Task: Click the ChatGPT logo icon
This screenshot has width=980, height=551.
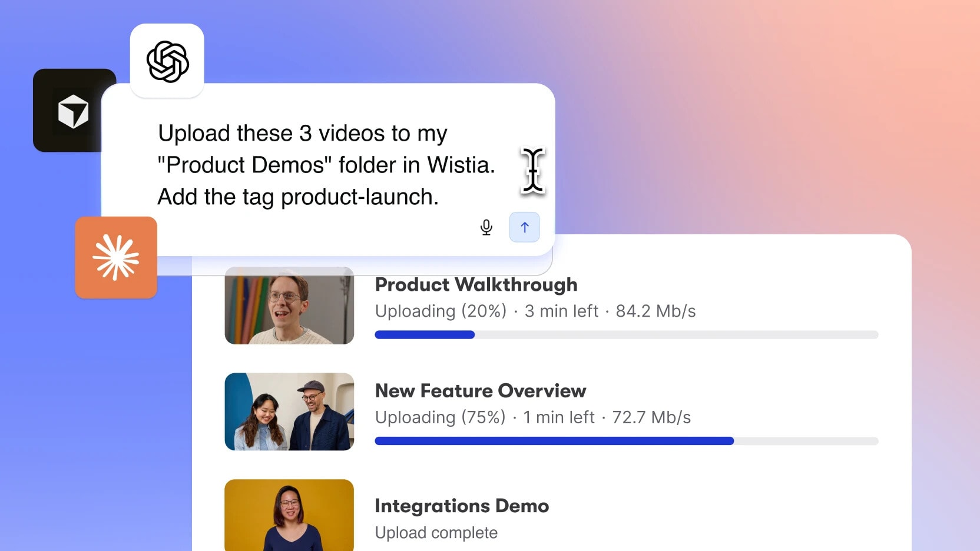Action: click(x=167, y=61)
